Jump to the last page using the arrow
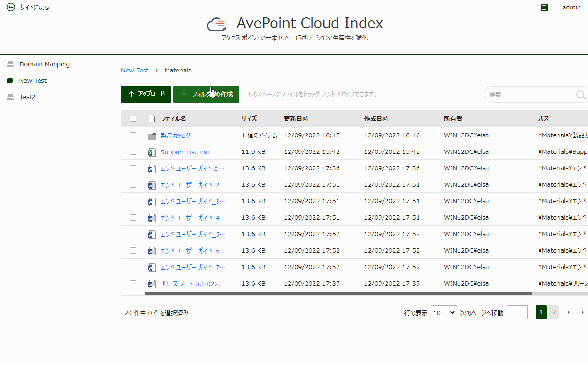Screen dimensions: 588x365 583,312
